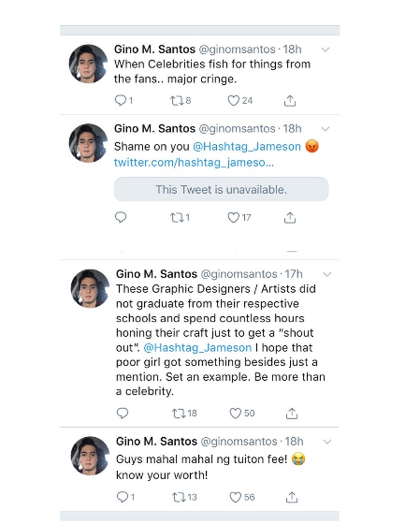Click the 'This Tweet is unavailable' box
Viewport: 399px width, 532px height.
pos(221,189)
